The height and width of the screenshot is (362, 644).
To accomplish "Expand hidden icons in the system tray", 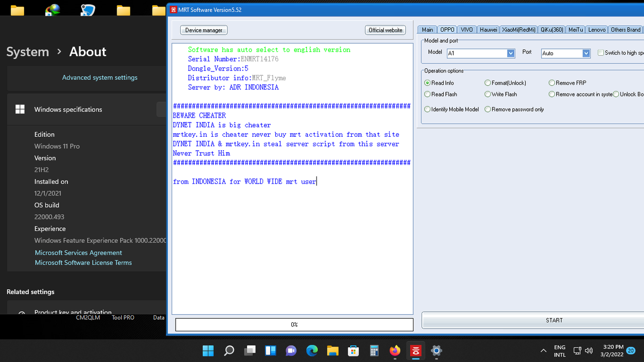I will [543, 350].
